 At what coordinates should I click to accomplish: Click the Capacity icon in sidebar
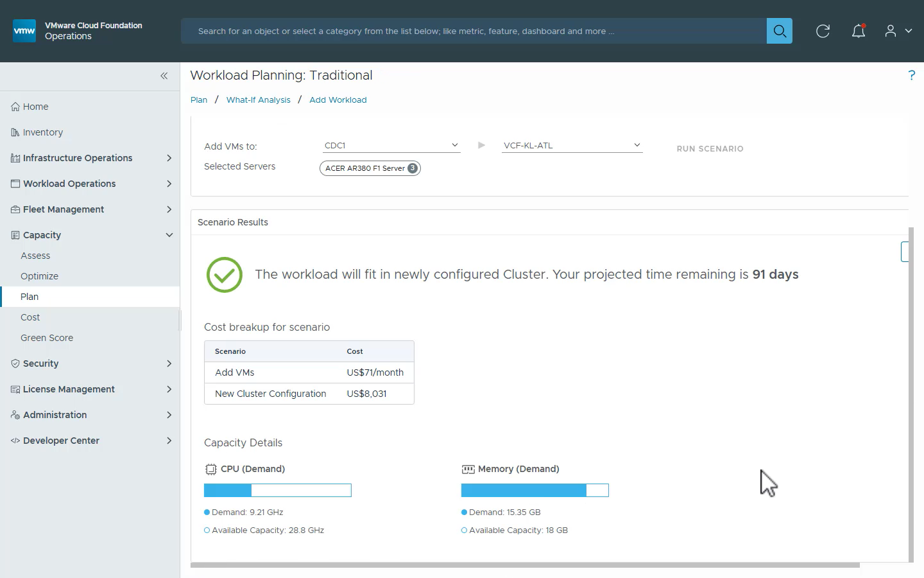tap(15, 235)
